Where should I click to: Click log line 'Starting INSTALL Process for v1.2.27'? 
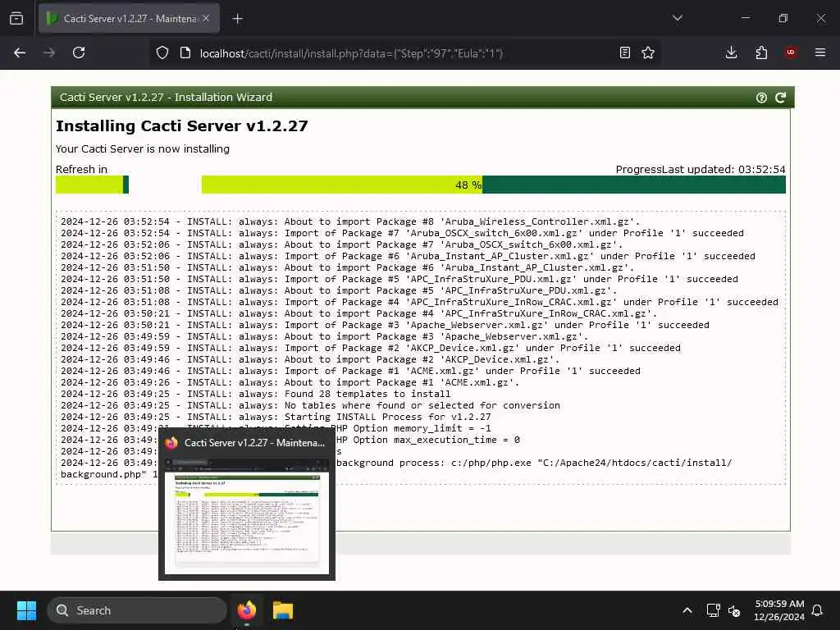pyautogui.click(x=276, y=417)
